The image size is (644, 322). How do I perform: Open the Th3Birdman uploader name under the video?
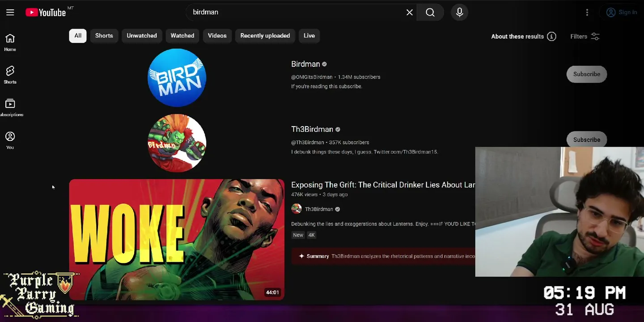click(x=319, y=209)
